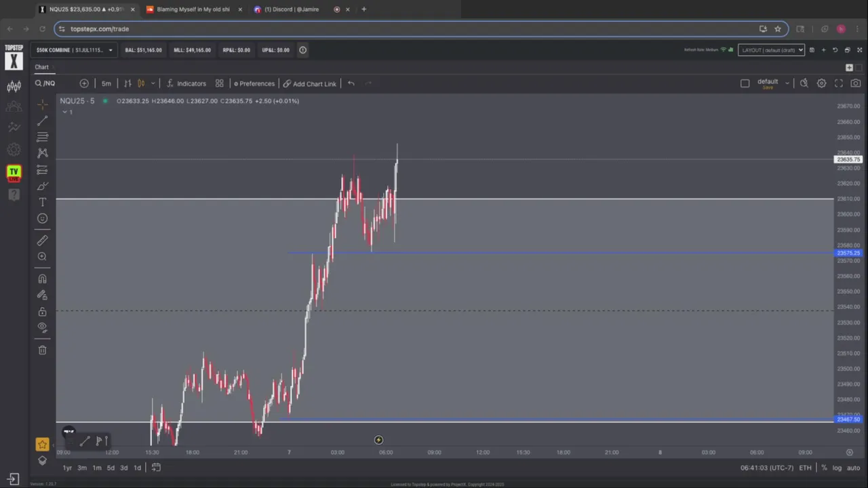
Task: Click the RP&L: $0.00 display
Action: tap(236, 50)
